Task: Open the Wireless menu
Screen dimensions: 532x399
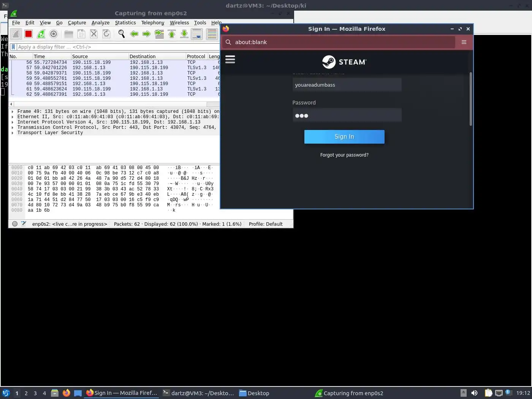Action: [179, 23]
